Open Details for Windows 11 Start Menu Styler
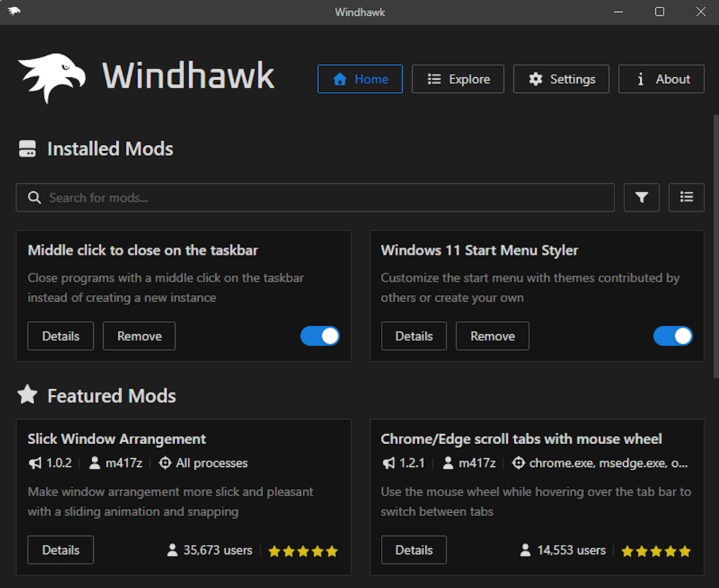Screen dimensions: 719x588 pos(413,336)
